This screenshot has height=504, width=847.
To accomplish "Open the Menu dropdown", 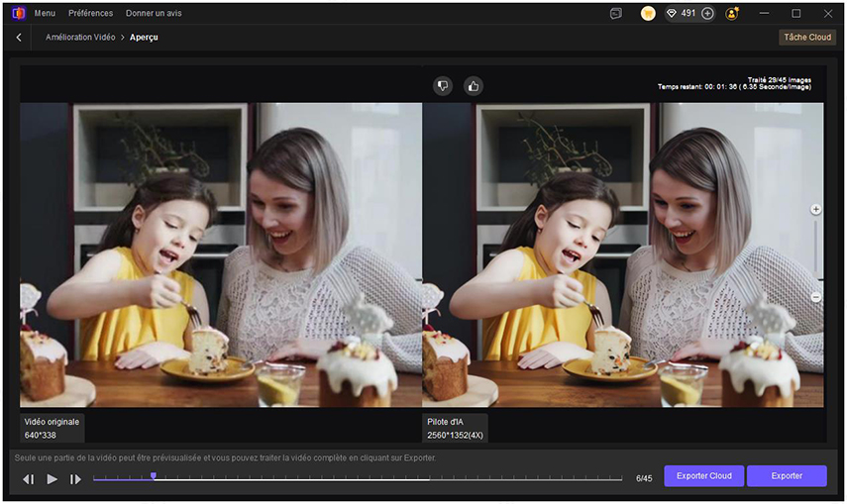I will [x=45, y=14].
